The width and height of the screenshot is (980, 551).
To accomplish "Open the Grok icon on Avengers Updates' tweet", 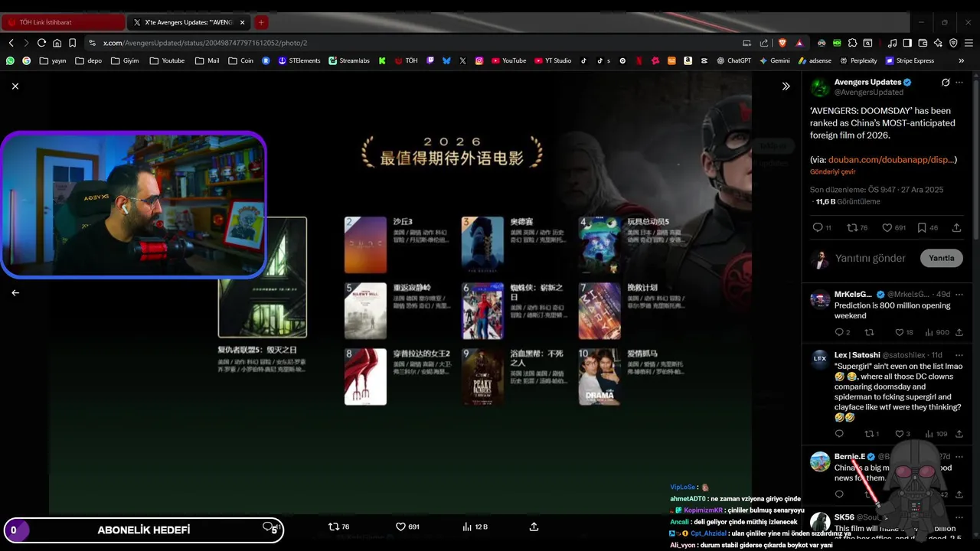I will [x=946, y=82].
